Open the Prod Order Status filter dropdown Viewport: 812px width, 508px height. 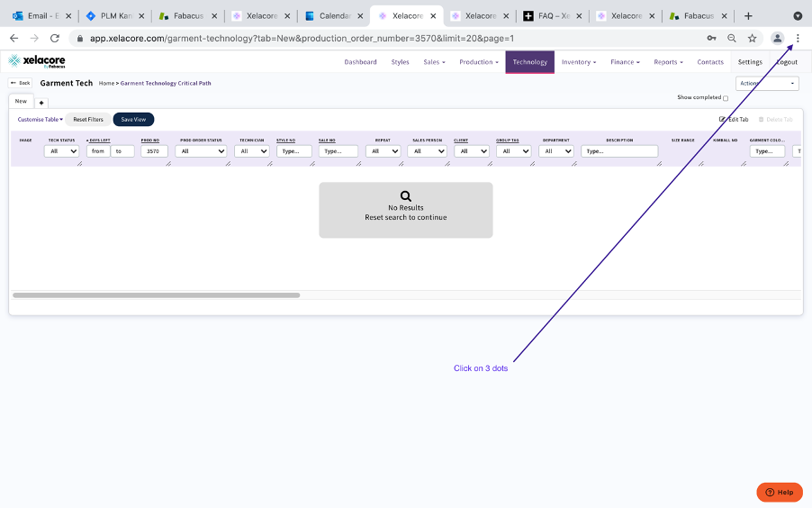click(x=202, y=151)
